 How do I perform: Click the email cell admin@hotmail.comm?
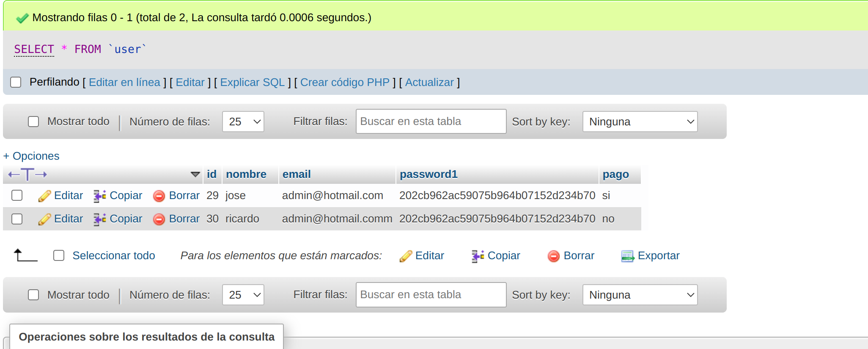pyautogui.click(x=337, y=219)
